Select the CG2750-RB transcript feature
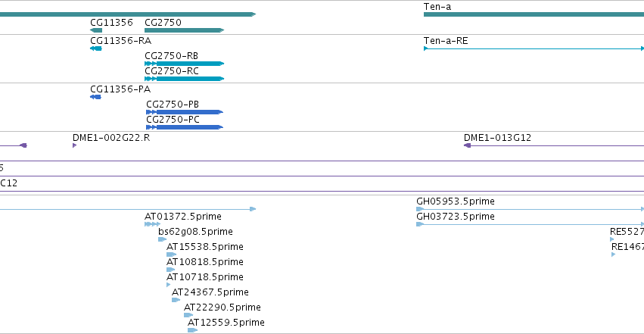644x334 pixels. coord(185,64)
